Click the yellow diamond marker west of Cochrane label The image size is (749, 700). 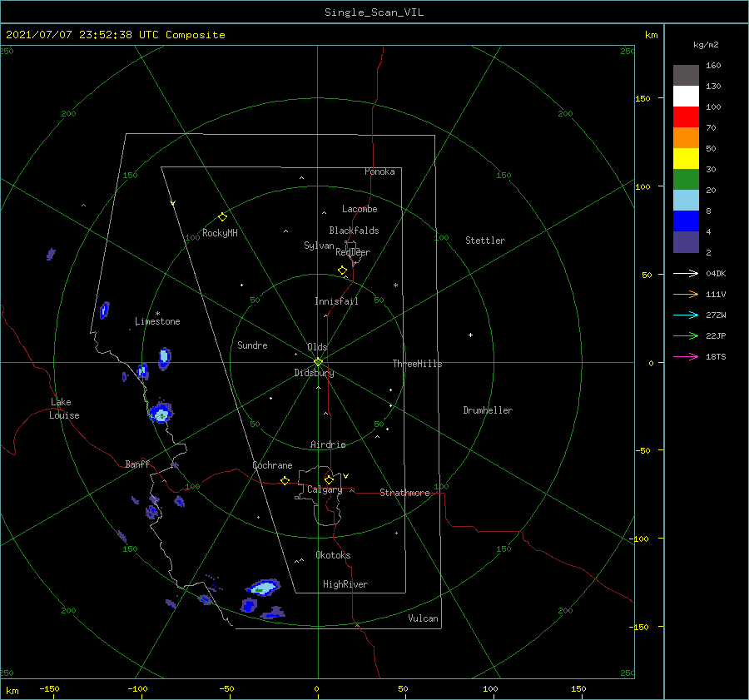tap(285, 480)
